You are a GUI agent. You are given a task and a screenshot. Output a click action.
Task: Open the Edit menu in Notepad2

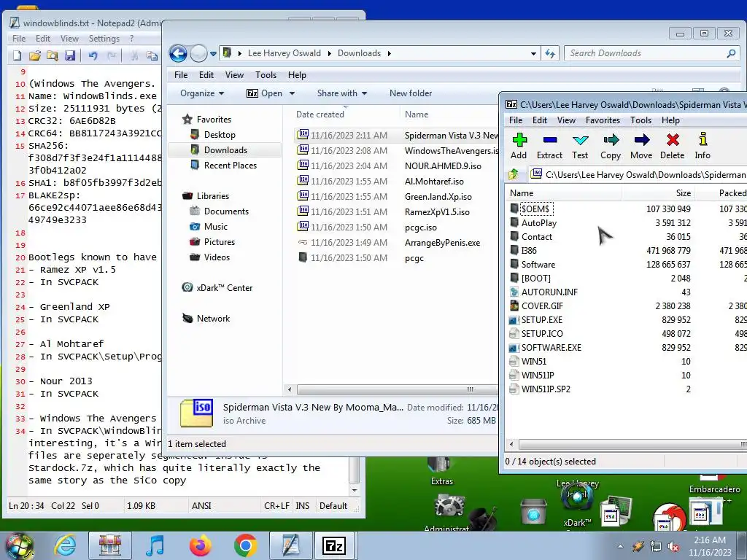42,39
